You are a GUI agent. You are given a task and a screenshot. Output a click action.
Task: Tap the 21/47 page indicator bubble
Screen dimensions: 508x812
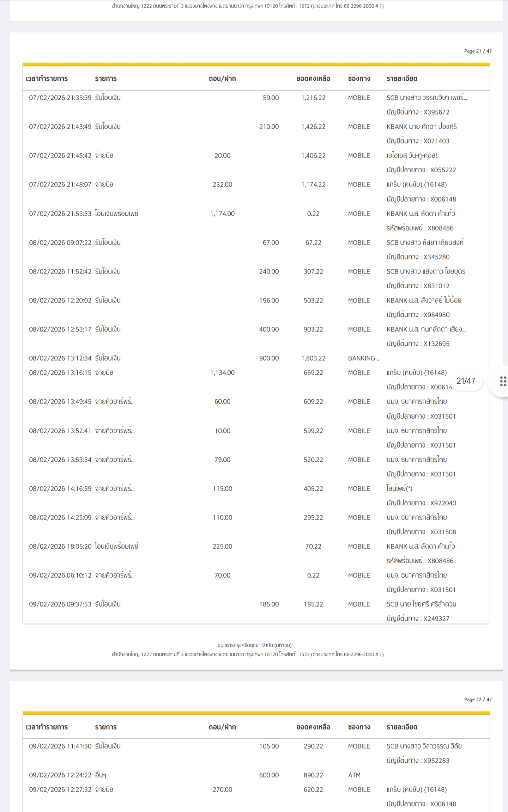click(466, 381)
